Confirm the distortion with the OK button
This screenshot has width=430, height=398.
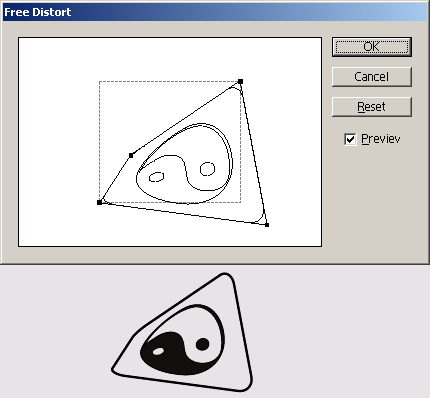coord(372,47)
